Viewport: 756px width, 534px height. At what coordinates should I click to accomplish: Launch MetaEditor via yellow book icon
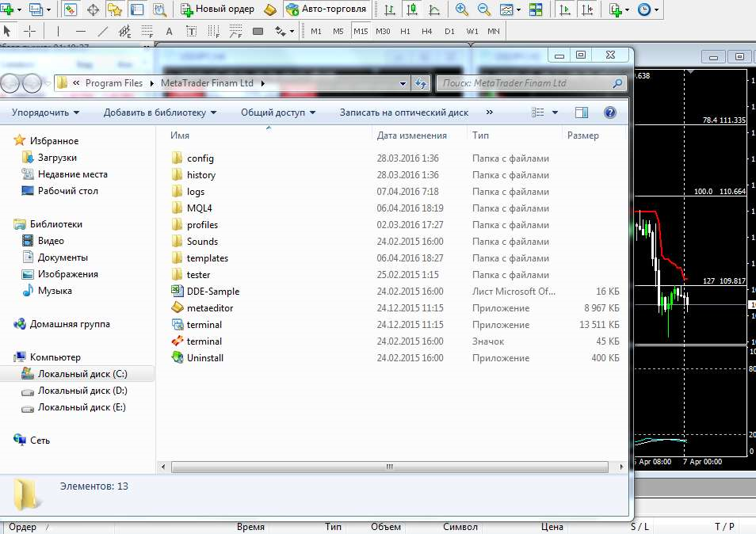(270, 9)
